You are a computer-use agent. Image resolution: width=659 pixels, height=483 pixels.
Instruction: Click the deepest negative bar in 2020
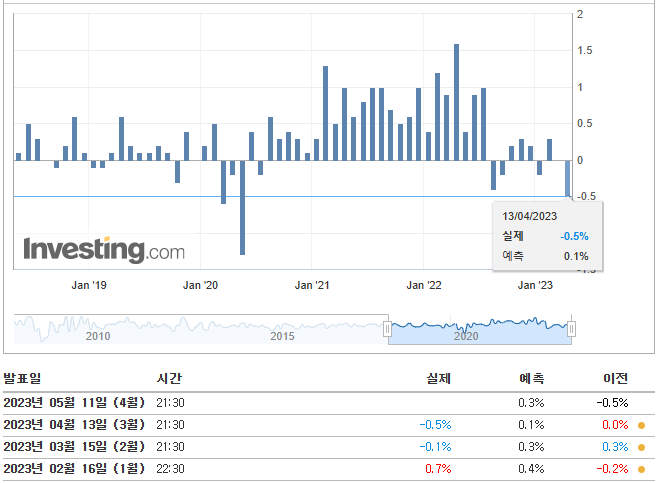(x=243, y=207)
